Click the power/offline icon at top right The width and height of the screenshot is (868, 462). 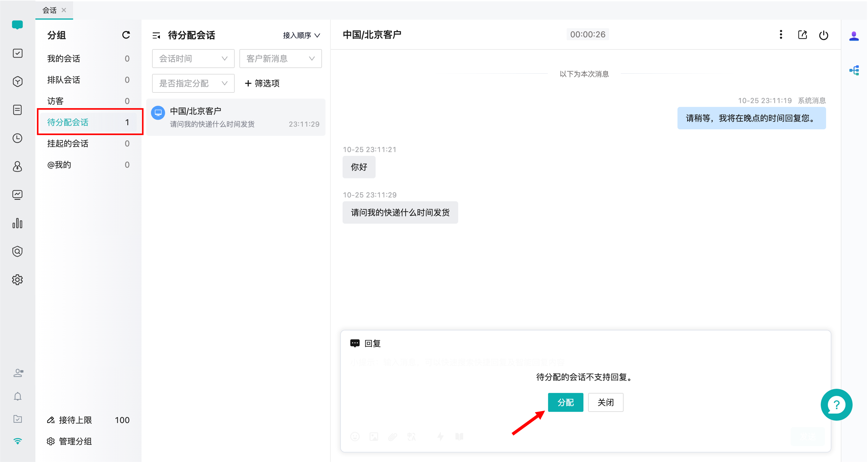824,35
